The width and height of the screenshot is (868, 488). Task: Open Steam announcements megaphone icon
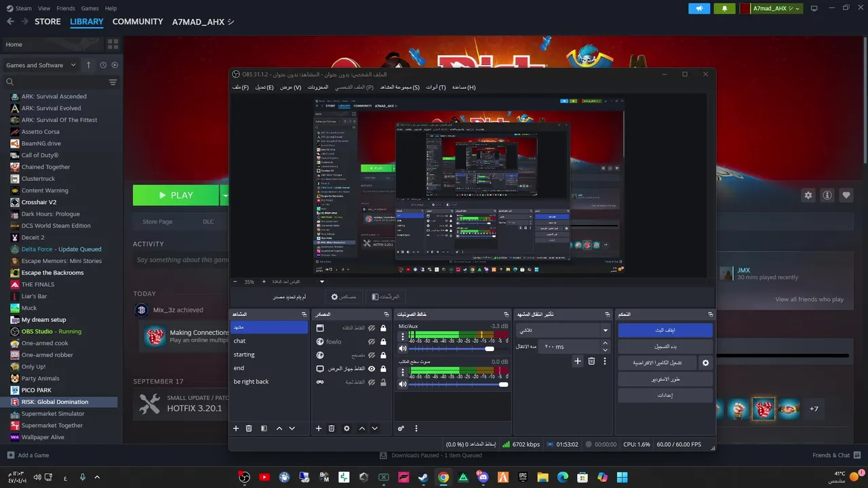(x=698, y=8)
